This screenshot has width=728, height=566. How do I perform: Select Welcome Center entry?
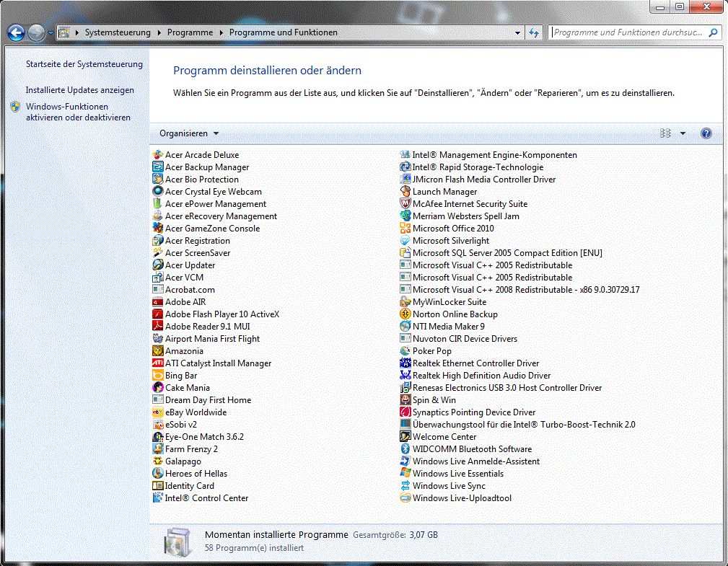click(438, 437)
